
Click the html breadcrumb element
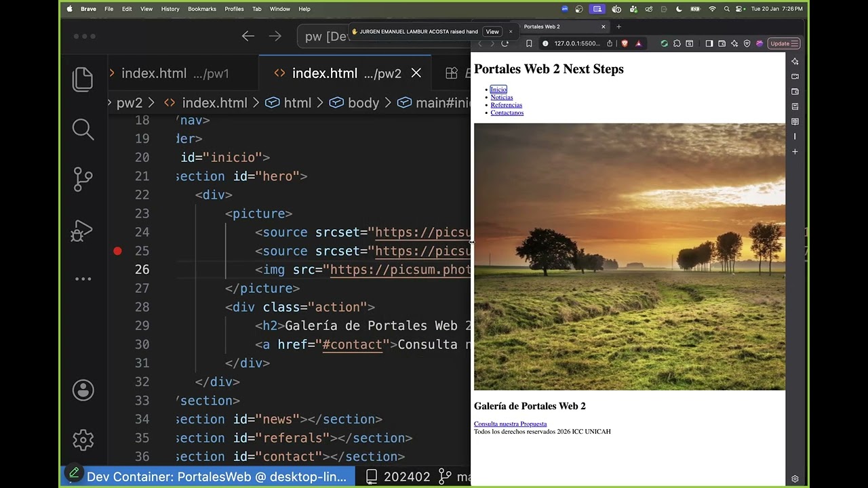point(288,103)
